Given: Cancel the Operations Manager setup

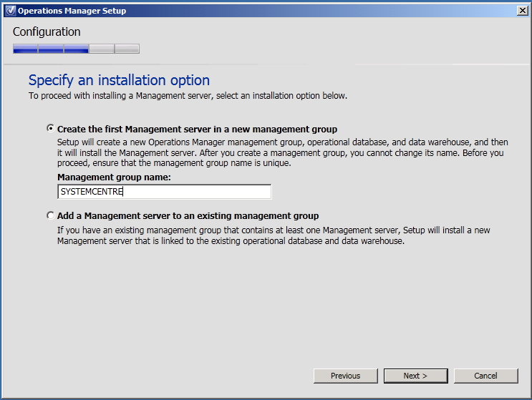Looking at the screenshot, I should coord(486,376).
